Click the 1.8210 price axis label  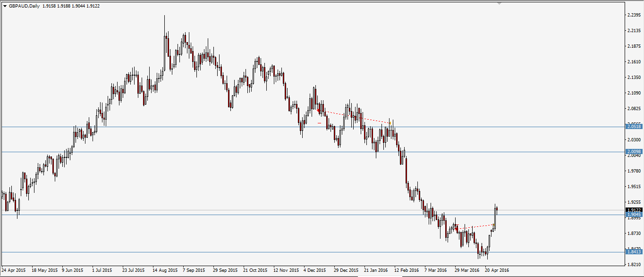point(635,265)
